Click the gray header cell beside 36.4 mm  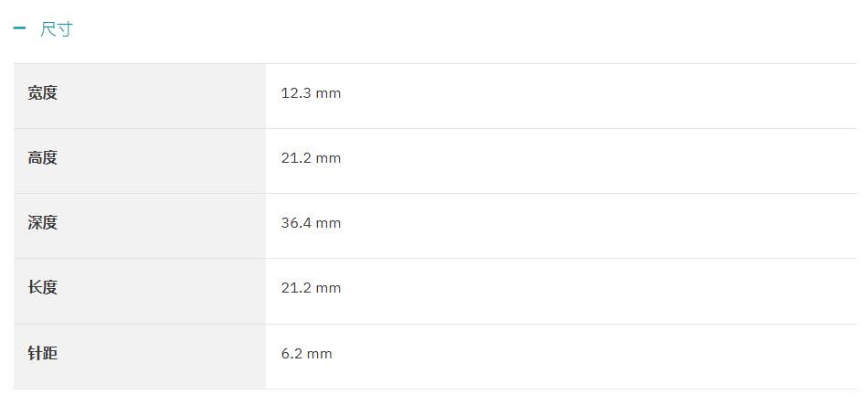140,226
